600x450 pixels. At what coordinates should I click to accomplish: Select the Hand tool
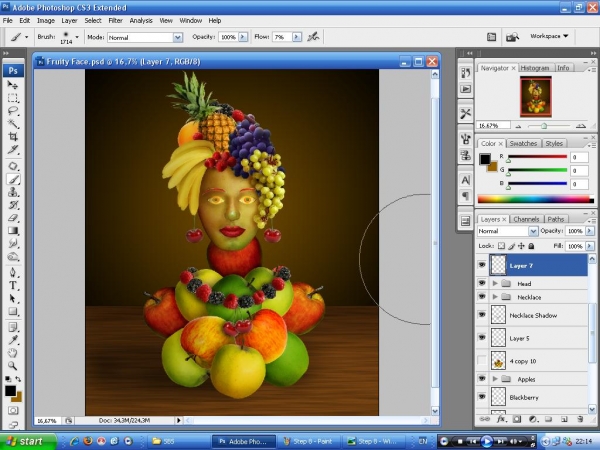(13, 353)
